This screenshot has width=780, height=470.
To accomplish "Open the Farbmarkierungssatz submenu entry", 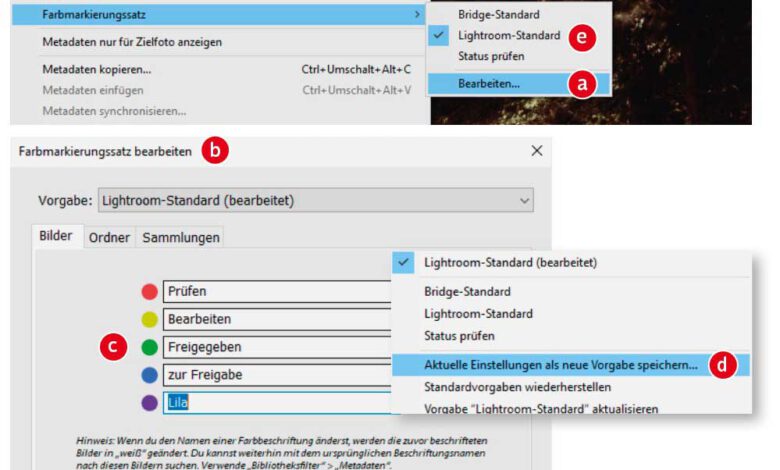I will pyautogui.click(x=218, y=14).
